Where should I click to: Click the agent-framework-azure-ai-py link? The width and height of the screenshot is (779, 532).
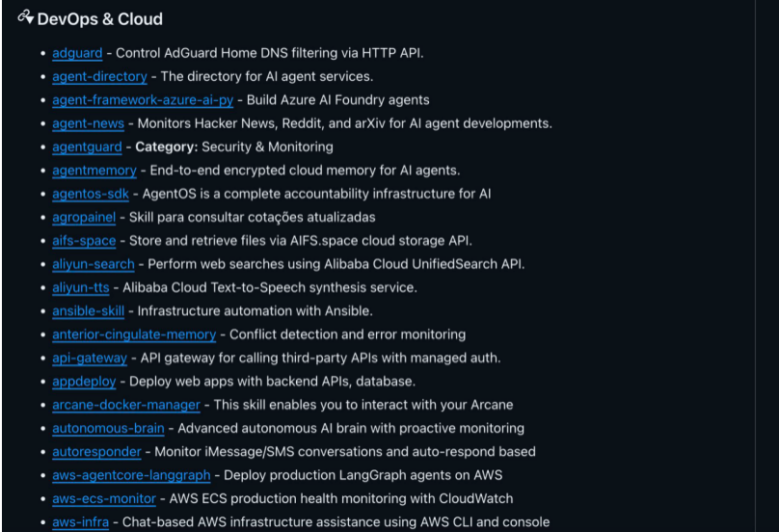click(143, 100)
